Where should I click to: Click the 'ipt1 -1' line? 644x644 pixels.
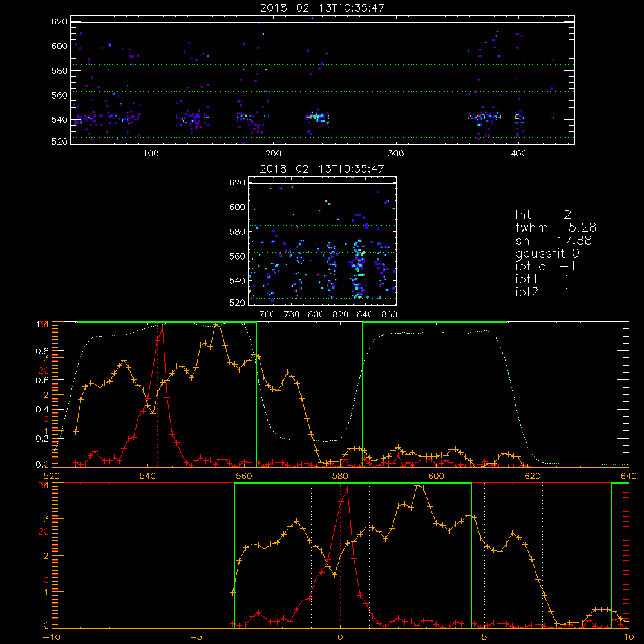[542, 279]
